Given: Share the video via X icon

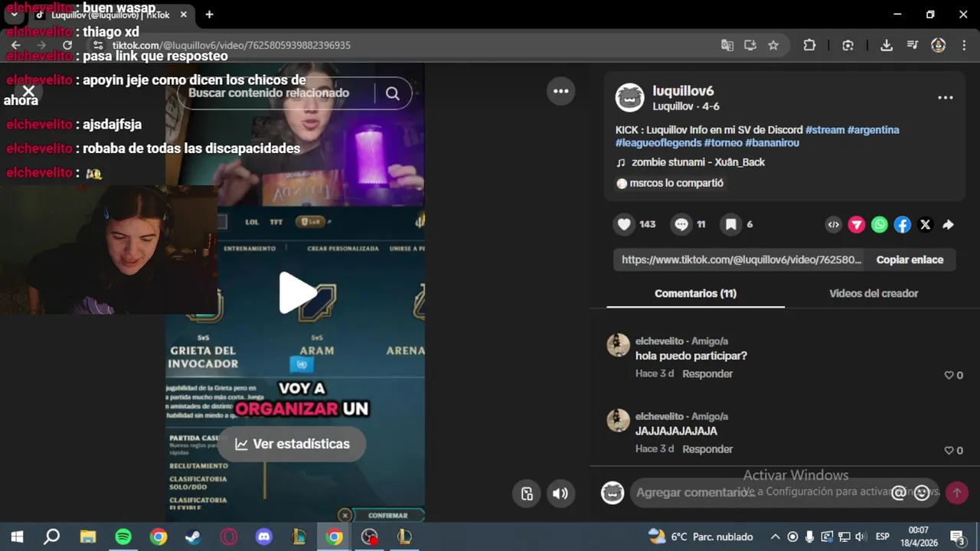Looking at the screenshot, I should pyautogui.click(x=925, y=224).
